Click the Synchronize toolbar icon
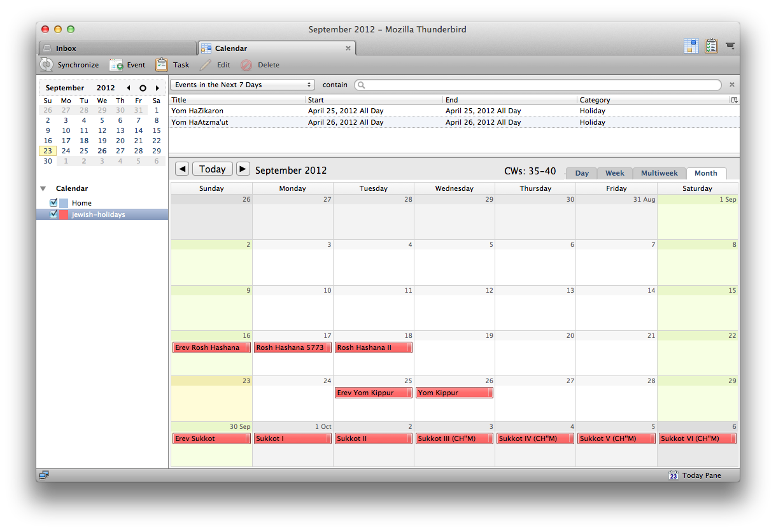The height and width of the screenshot is (532, 776). pos(47,65)
